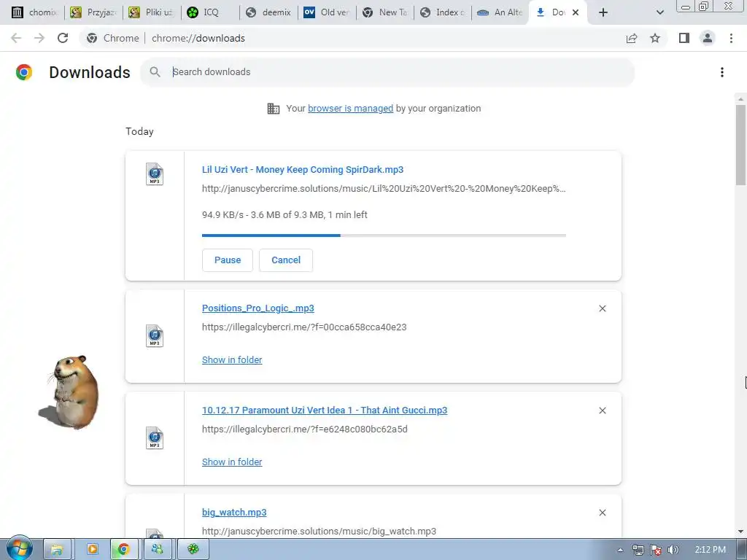Viewport: 747px width, 560px height.
Task: Share this page via the share icon
Action: (x=632, y=38)
